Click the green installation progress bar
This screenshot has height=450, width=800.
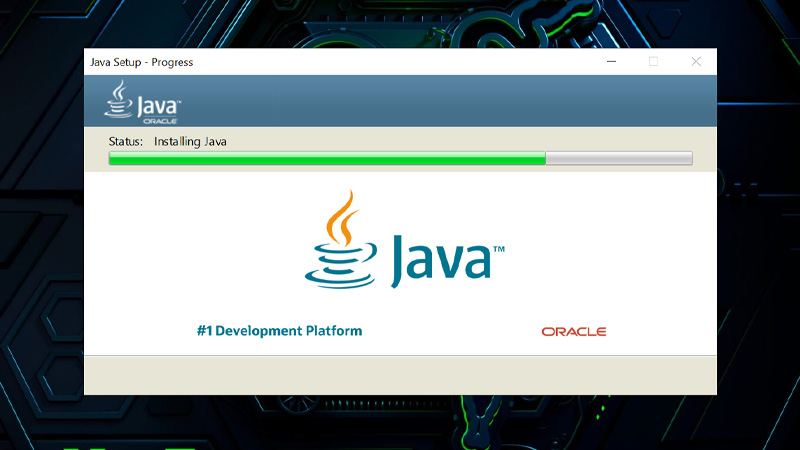click(401, 158)
